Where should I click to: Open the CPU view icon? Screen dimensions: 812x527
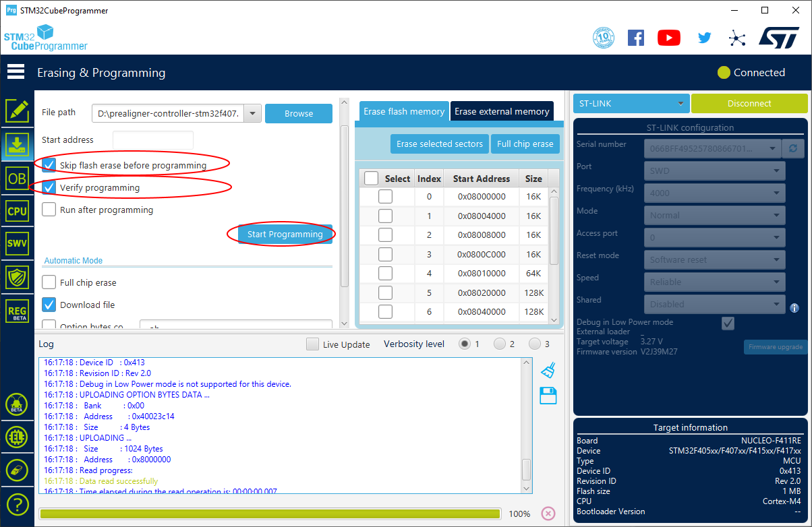(17, 211)
